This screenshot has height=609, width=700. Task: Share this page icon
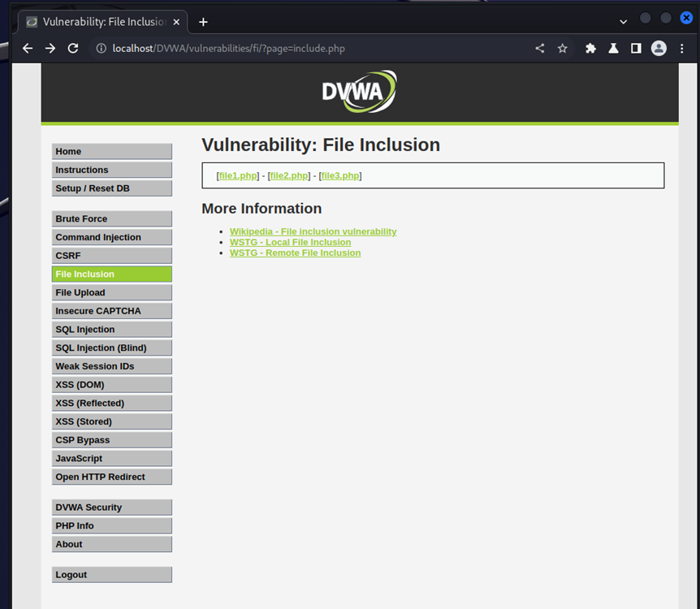click(540, 48)
